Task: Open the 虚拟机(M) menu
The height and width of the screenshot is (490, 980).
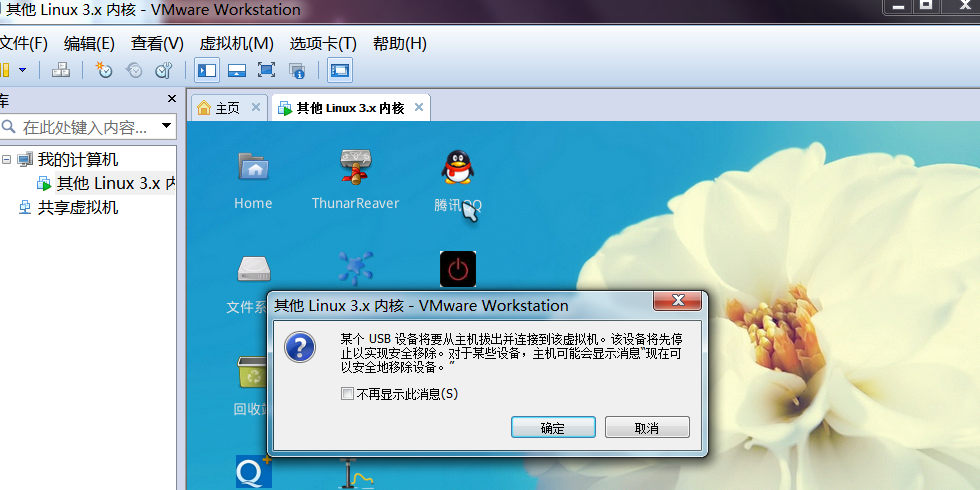Action: pos(236,44)
